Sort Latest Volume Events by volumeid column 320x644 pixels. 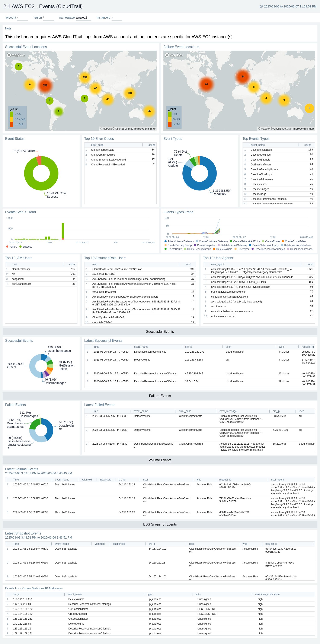(x=86, y=480)
